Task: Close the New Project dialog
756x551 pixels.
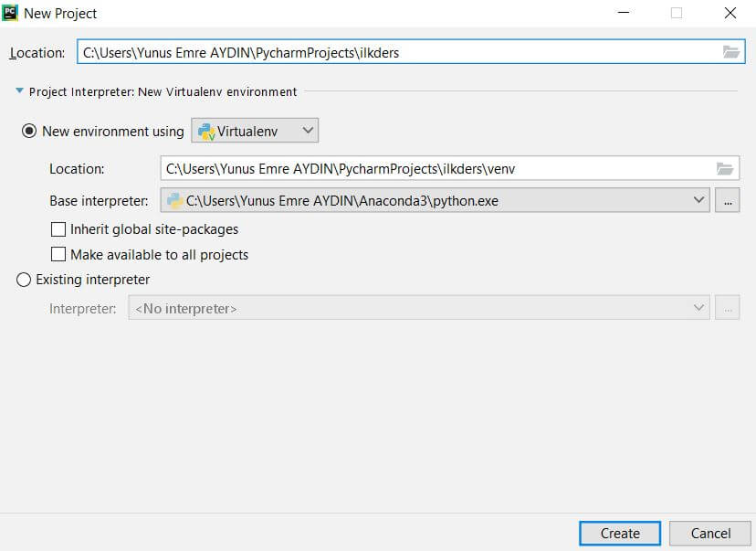Action: click(730, 13)
